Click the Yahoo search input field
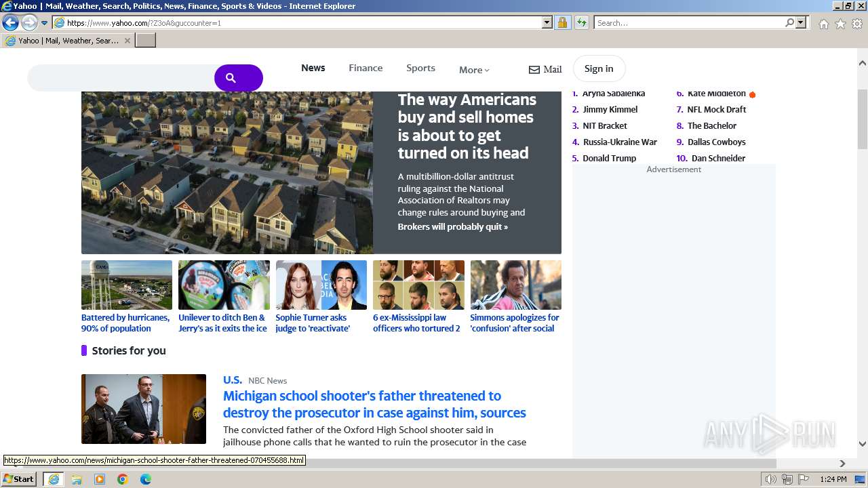The image size is (868, 488). (122, 78)
